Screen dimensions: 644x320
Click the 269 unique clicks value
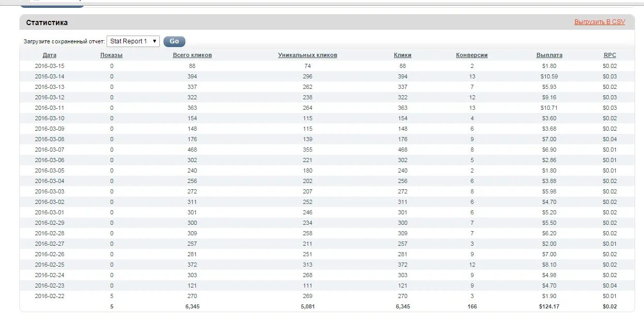point(308,296)
